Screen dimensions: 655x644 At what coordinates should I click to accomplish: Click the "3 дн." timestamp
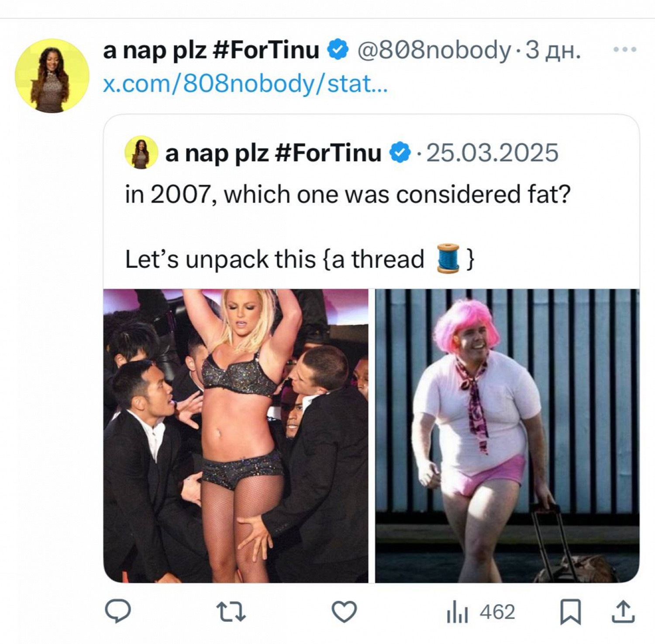[553, 50]
